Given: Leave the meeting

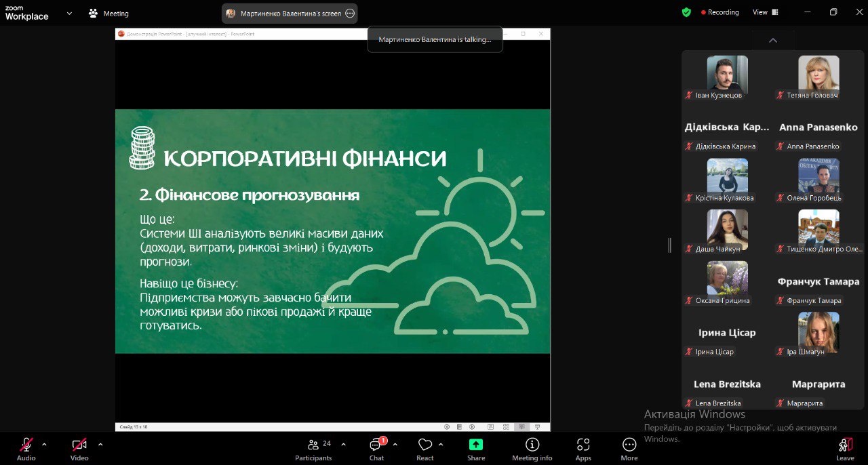Looking at the screenshot, I should pyautogui.click(x=845, y=449).
